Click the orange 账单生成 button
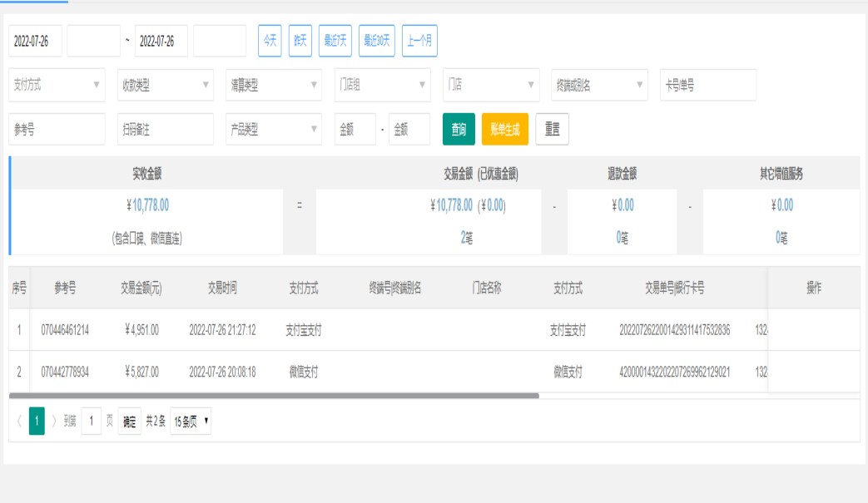The height and width of the screenshot is (503, 868). pyautogui.click(x=504, y=129)
